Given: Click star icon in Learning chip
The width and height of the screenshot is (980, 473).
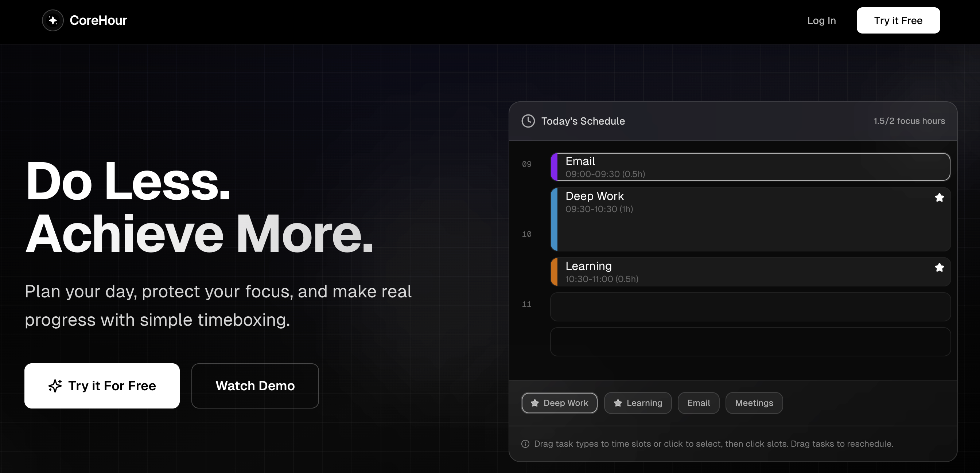Looking at the screenshot, I should click(618, 403).
